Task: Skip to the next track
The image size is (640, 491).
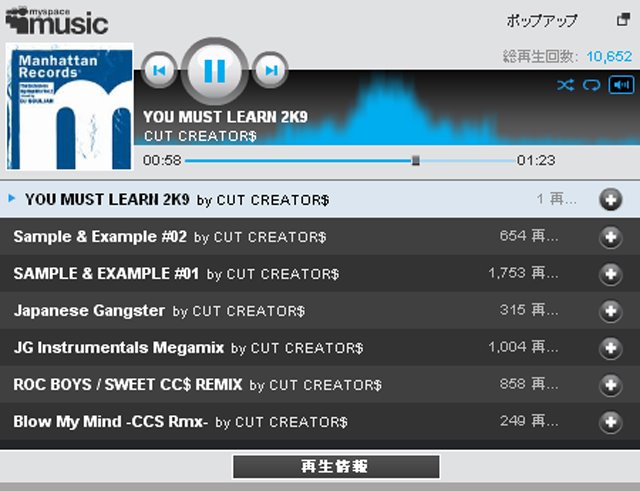Action: pos(270,70)
